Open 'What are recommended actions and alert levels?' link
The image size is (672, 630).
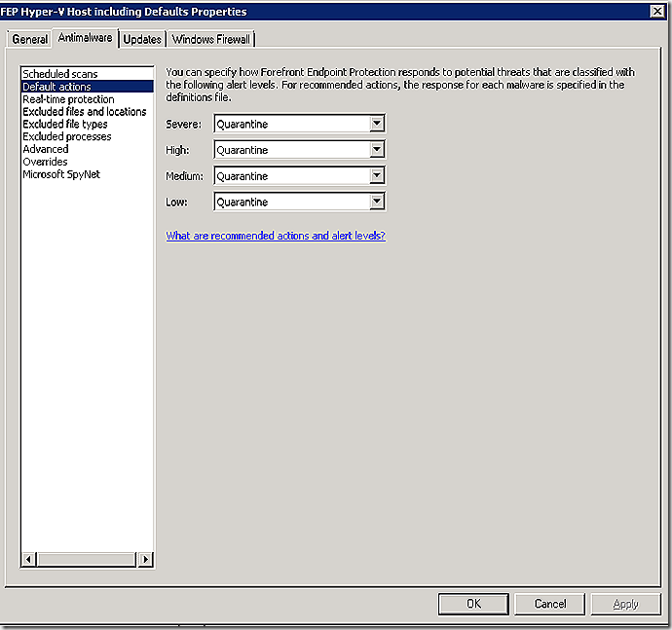(x=276, y=236)
